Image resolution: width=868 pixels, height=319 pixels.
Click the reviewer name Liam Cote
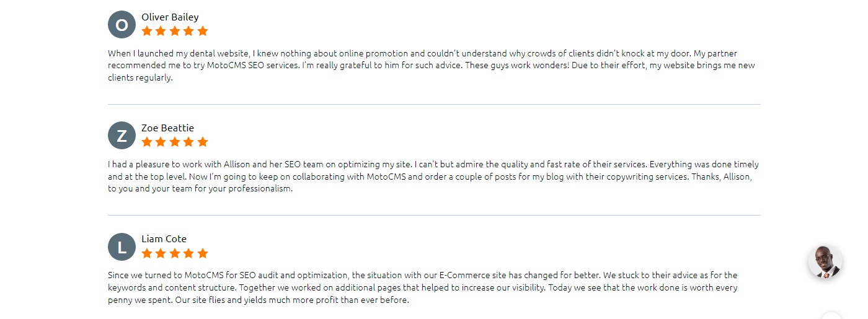click(164, 239)
